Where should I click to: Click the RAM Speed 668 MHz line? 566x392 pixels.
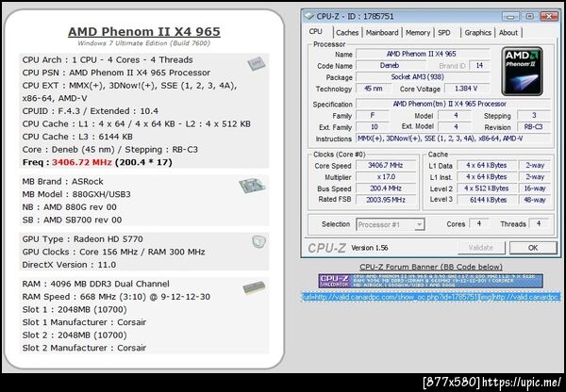pos(116,297)
